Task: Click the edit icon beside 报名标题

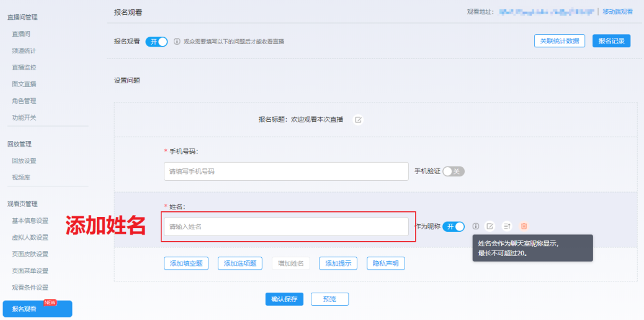Action: click(358, 120)
